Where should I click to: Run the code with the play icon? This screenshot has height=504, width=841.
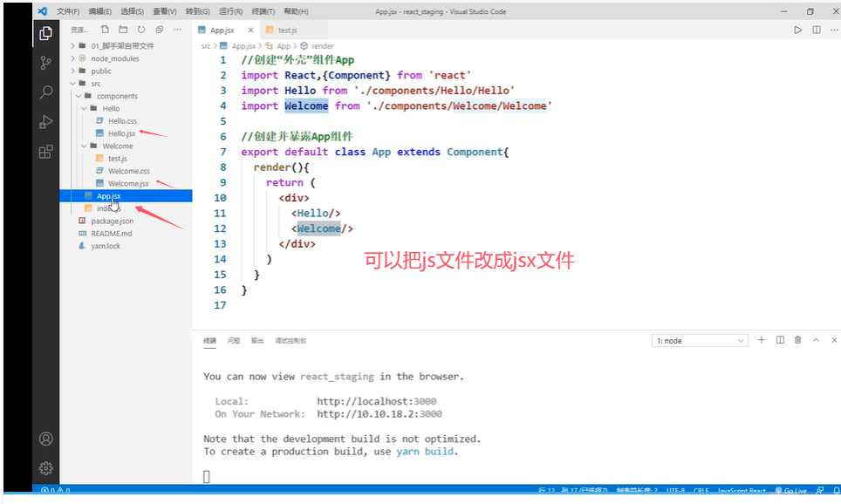[798, 30]
